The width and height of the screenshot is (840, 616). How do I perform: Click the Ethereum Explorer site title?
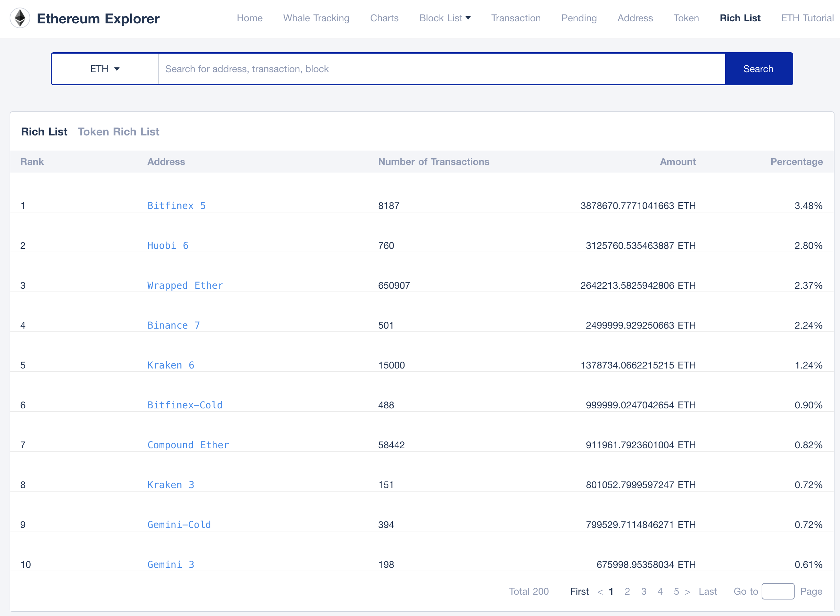point(98,18)
